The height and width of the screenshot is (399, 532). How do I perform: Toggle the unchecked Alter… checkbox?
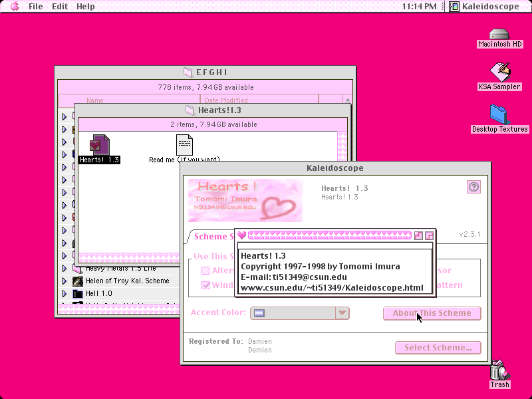point(205,271)
